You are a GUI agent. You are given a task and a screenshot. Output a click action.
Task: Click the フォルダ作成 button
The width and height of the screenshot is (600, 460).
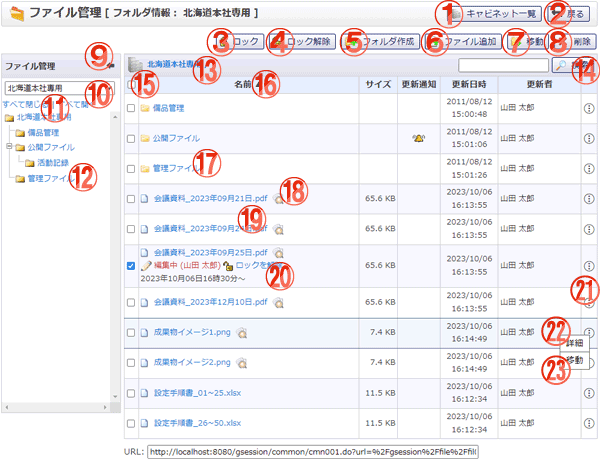tap(380, 41)
